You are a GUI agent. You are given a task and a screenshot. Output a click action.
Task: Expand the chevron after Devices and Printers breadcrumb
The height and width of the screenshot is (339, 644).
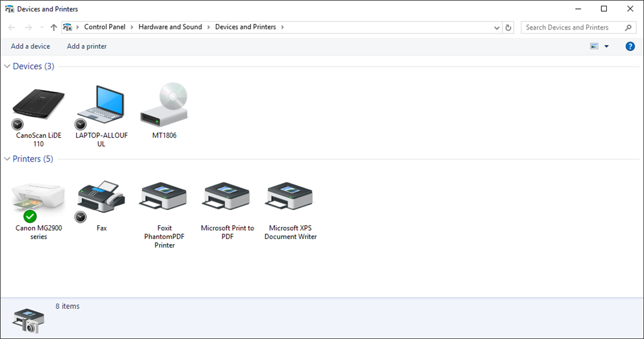(x=282, y=27)
